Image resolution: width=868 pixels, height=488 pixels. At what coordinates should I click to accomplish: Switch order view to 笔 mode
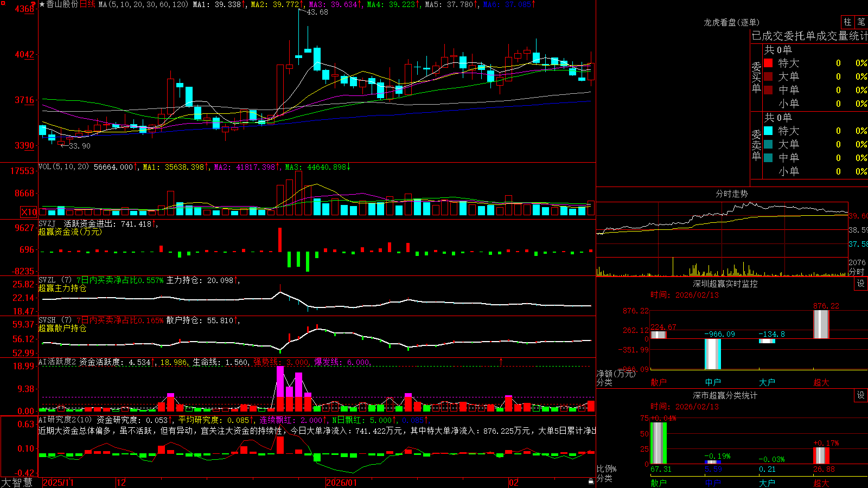coord(861,22)
